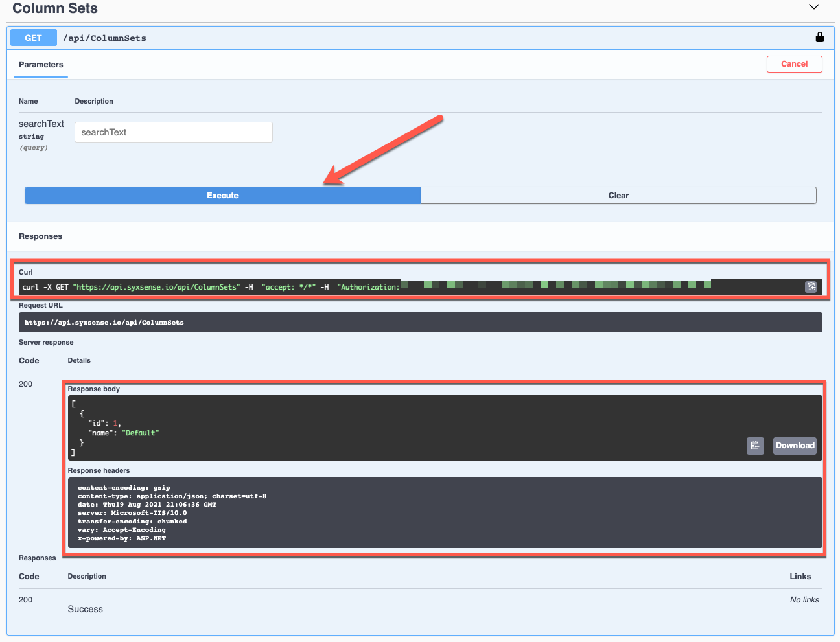Click the Execute button
840x642 pixels.
(222, 196)
